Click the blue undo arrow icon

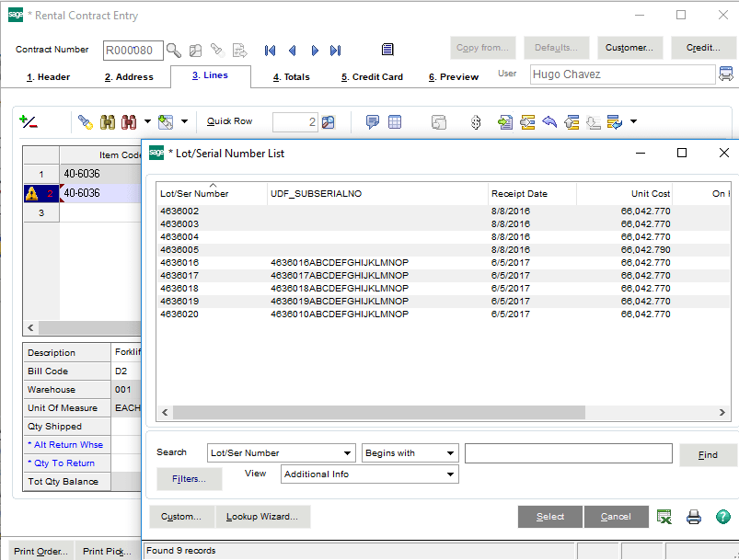pos(549,122)
